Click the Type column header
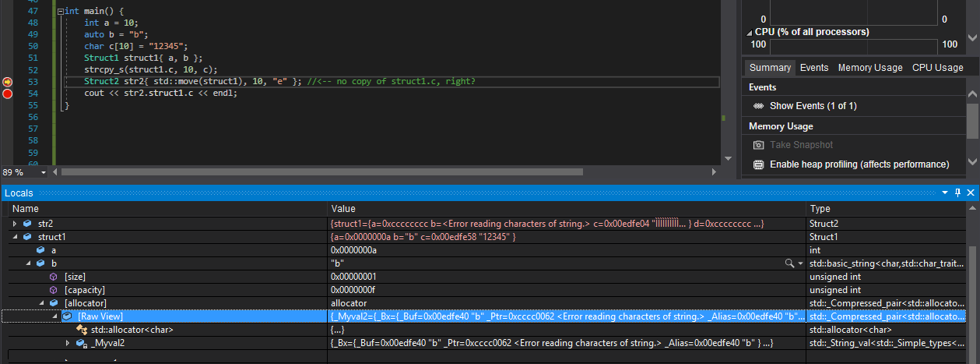Image resolution: width=980 pixels, height=364 pixels. point(886,209)
